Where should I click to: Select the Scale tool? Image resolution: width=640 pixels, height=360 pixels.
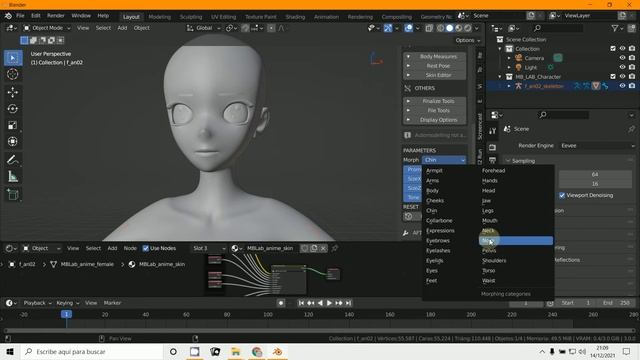(x=13, y=125)
